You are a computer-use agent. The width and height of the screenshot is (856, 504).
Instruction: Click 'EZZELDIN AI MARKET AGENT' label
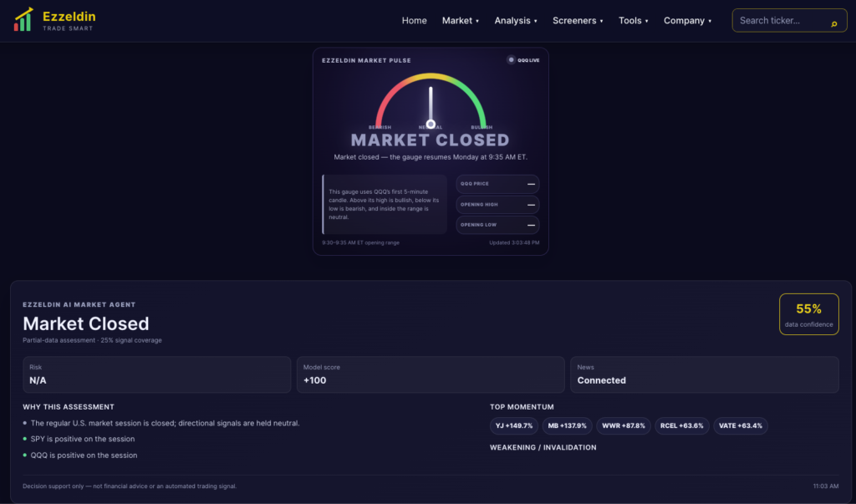click(x=79, y=305)
